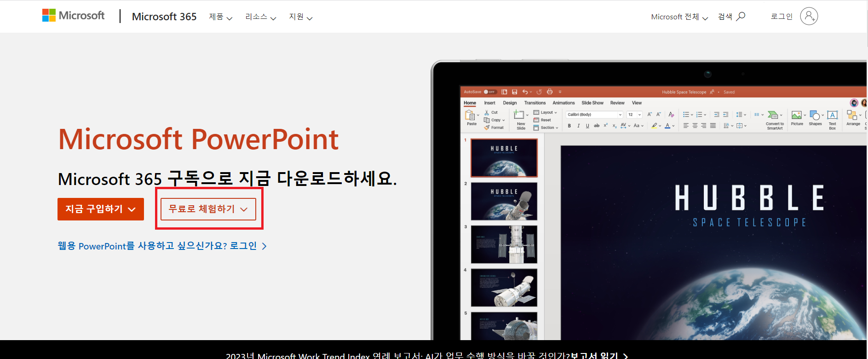Click the numbered list icon

(x=699, y=115)
